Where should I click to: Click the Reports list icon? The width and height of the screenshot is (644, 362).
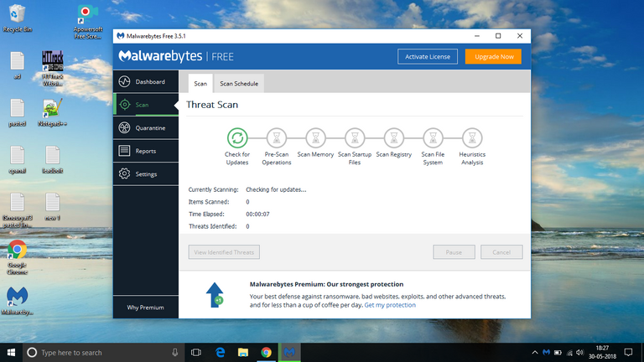pyautogui.click(x=124, y=151)
